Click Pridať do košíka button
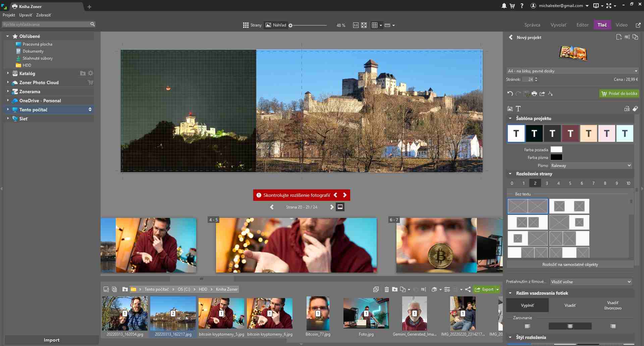Viewport: 644px width, 346px height. [619, 94]
